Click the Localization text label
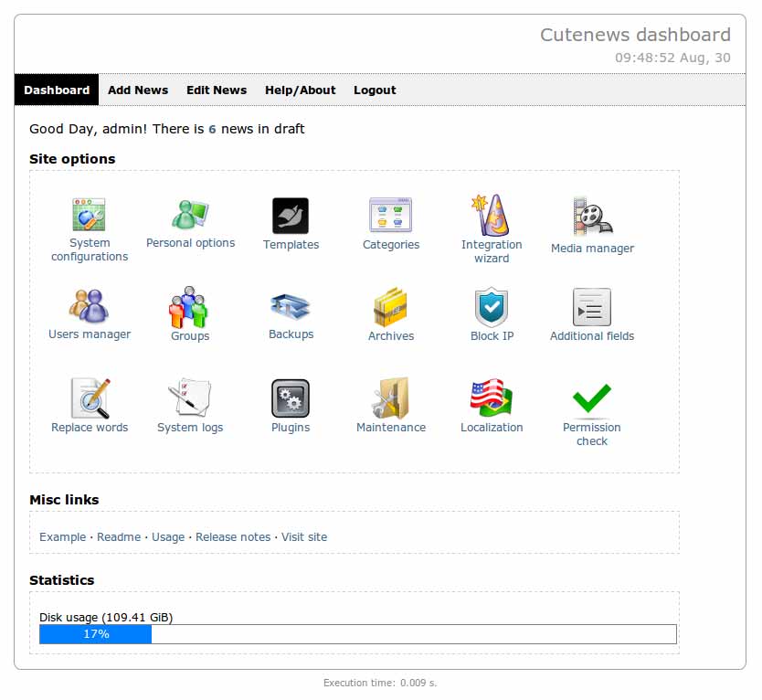 click(492, 428)
